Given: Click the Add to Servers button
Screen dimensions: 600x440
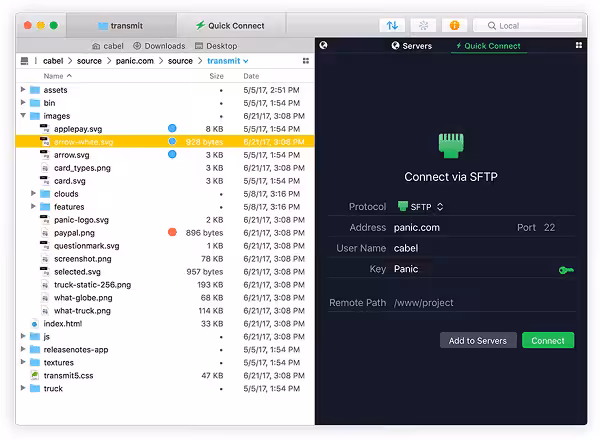Looking at the screenshot, I should pyautogui.click(x=478, y=340).
